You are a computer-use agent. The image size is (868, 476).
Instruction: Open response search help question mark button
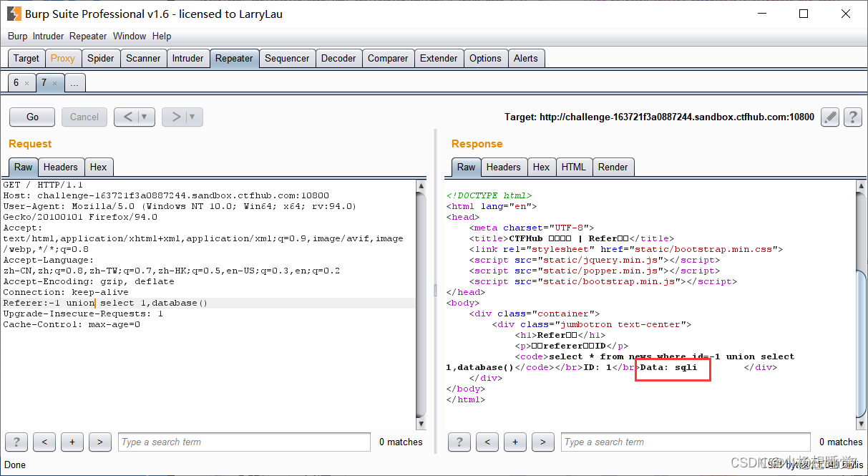point(459,442)
